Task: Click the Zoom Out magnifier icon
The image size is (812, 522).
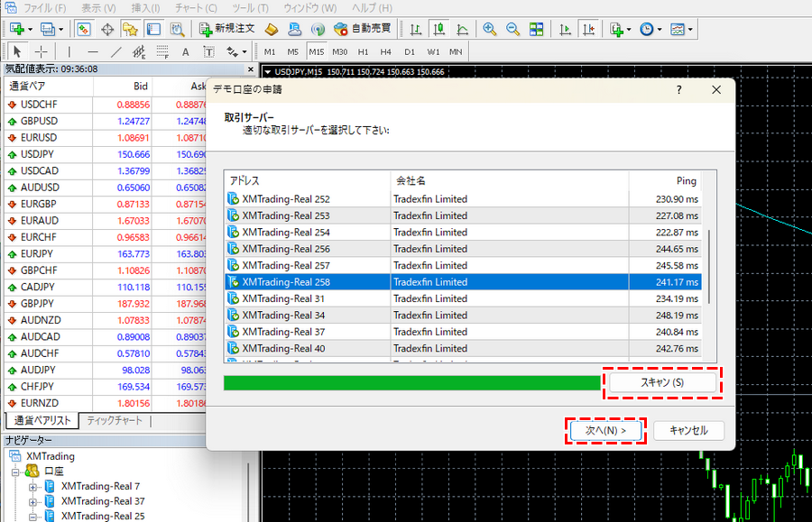Action: coord(512,29)
